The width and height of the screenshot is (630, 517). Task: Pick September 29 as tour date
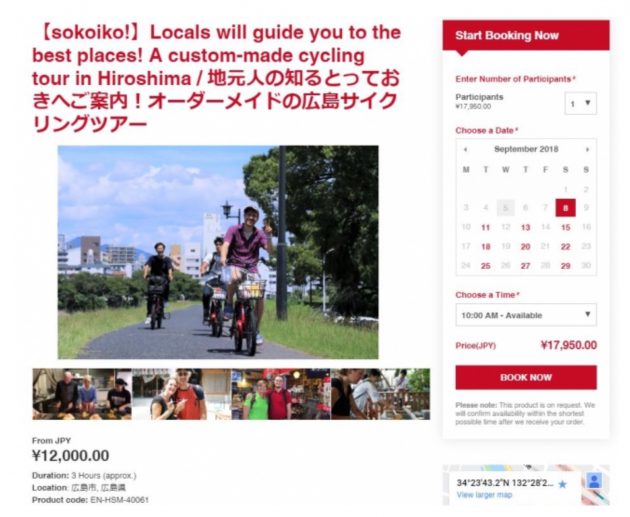click(x=566, y=266)
